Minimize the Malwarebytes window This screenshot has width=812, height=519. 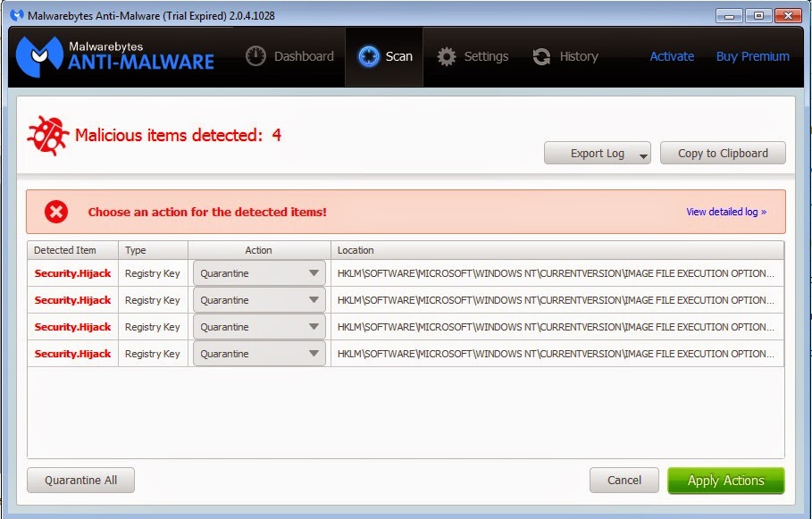(729, 16)
